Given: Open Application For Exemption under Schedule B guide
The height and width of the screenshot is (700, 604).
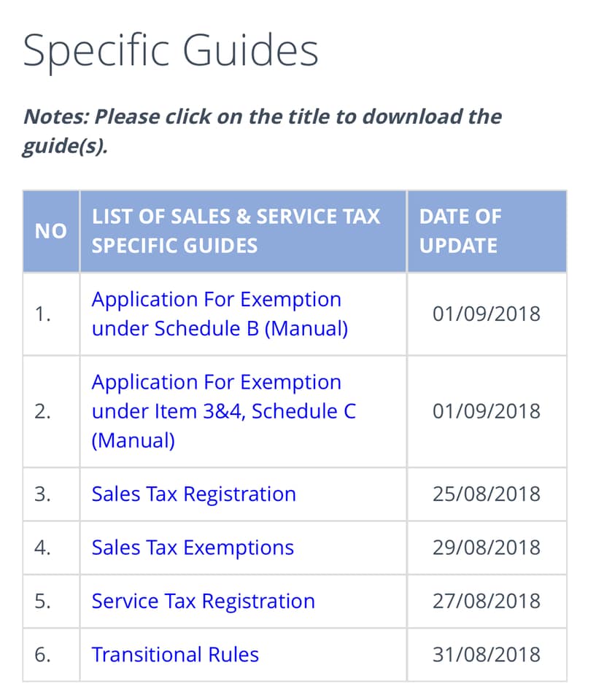Looking at the screenshot, I should (x=220, y=314).
